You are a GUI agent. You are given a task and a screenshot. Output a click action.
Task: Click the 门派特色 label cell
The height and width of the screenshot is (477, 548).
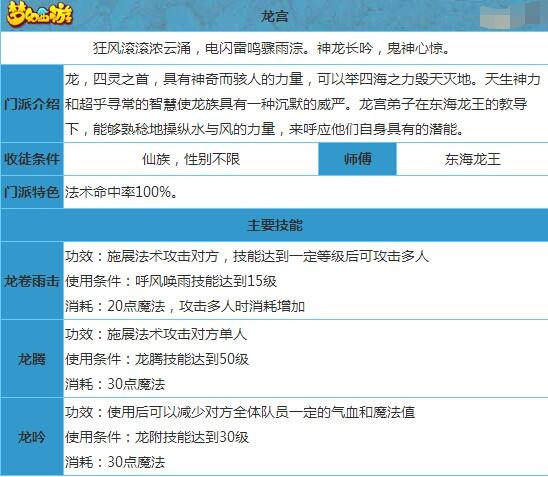pos(32,192)
